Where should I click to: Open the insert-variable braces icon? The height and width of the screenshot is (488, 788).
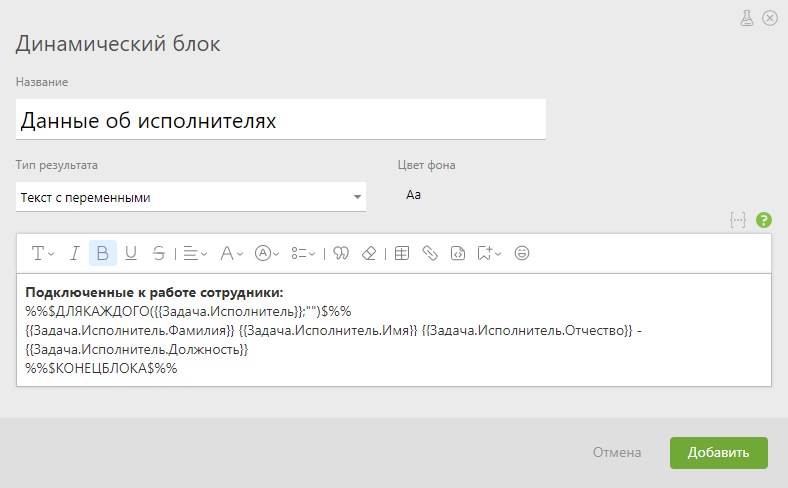pyautogui.click(x=738, y=220)
